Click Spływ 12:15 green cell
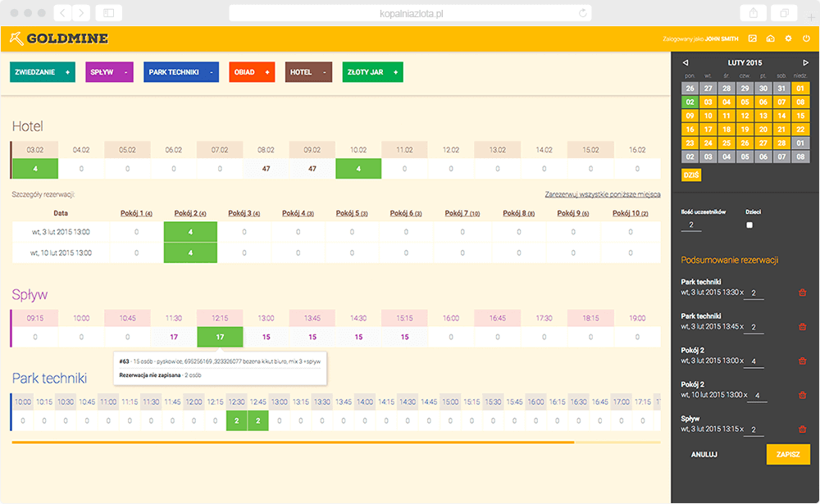 pyautogui.click(x=220, y=337)
